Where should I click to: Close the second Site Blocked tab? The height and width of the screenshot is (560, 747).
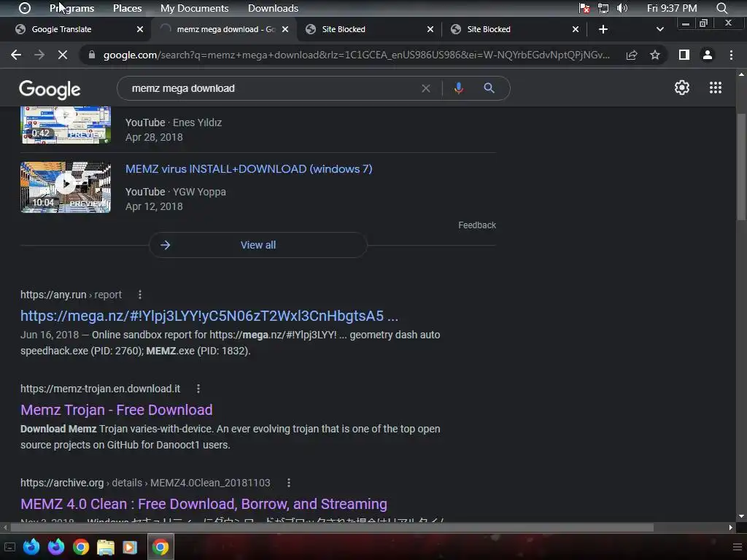coord(576,29)
